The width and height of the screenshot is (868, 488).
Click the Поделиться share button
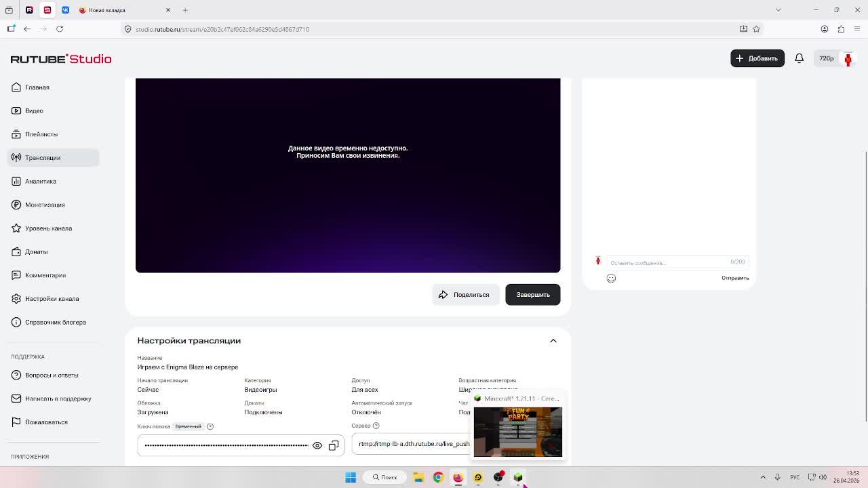pyautogui.click(x=466, y=295)
